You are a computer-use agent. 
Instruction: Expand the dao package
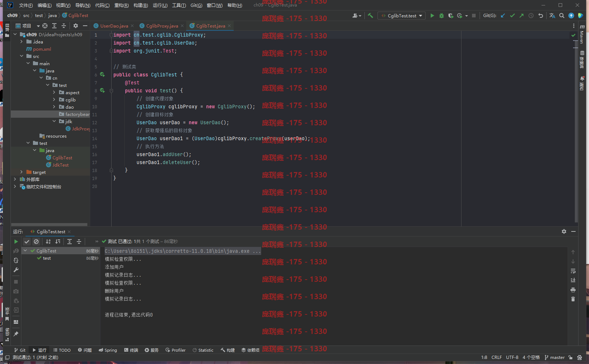click(54, 107)
